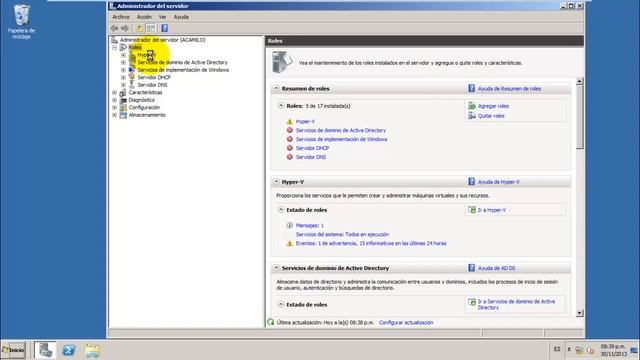Click the Quitar roles icon
The width and height of the screenshot is (640, 360).
click(472, 116)
